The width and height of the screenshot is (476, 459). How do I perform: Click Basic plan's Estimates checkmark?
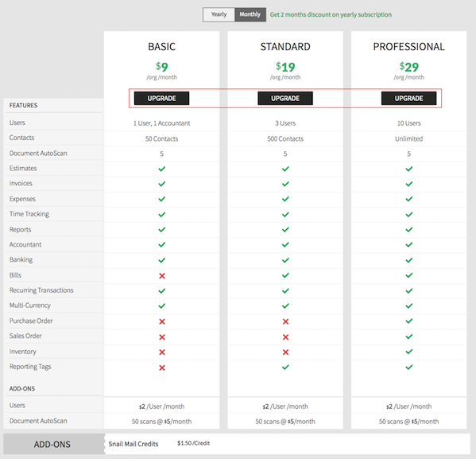pyautogui.click(x=162, y=169)
